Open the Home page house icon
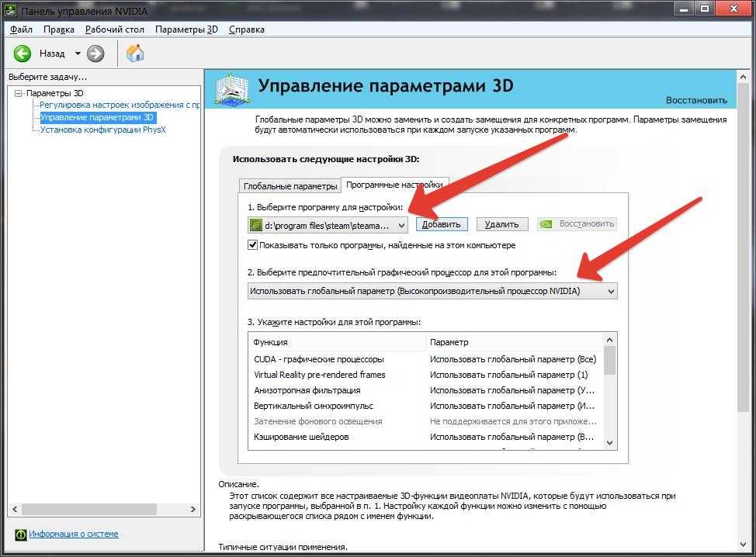Image resolution: width=756 pixels, height=557 pixels. (x=135, y=53)
